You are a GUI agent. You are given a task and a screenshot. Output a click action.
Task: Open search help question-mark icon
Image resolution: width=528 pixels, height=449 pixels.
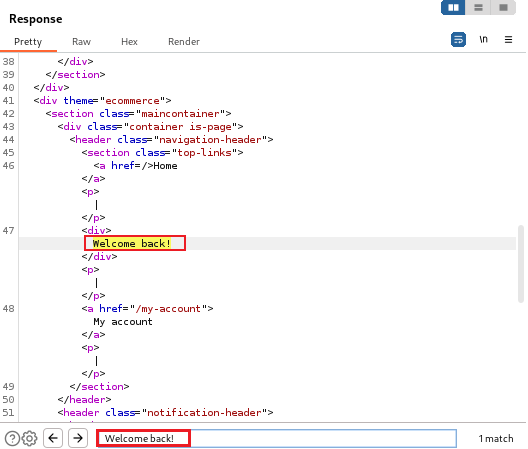[x=12, y=439]
